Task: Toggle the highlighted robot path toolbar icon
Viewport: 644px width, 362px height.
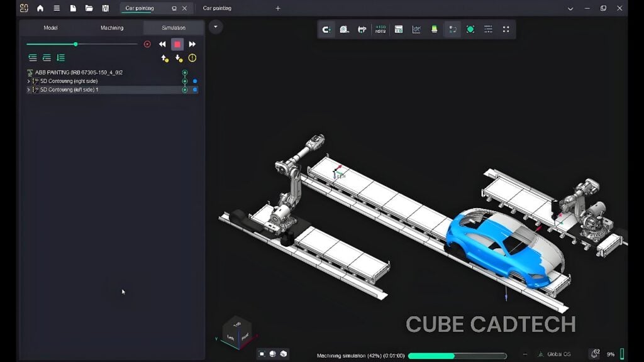Action: click(x=453, y=30)
